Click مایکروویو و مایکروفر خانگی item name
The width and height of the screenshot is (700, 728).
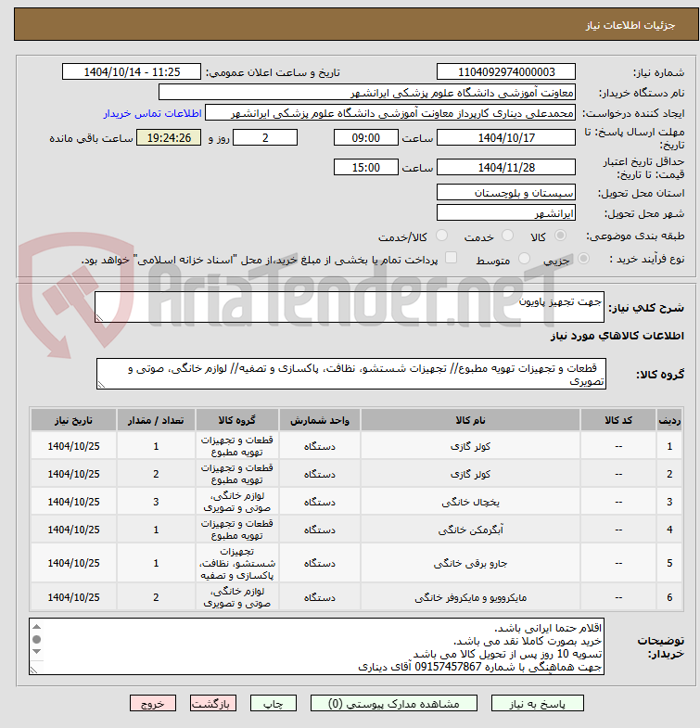coord(470,597)
